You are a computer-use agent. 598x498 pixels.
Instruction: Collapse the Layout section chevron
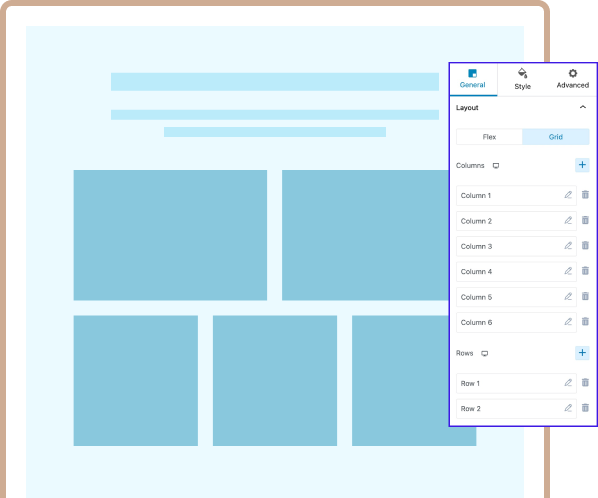[x=583, y=107]
